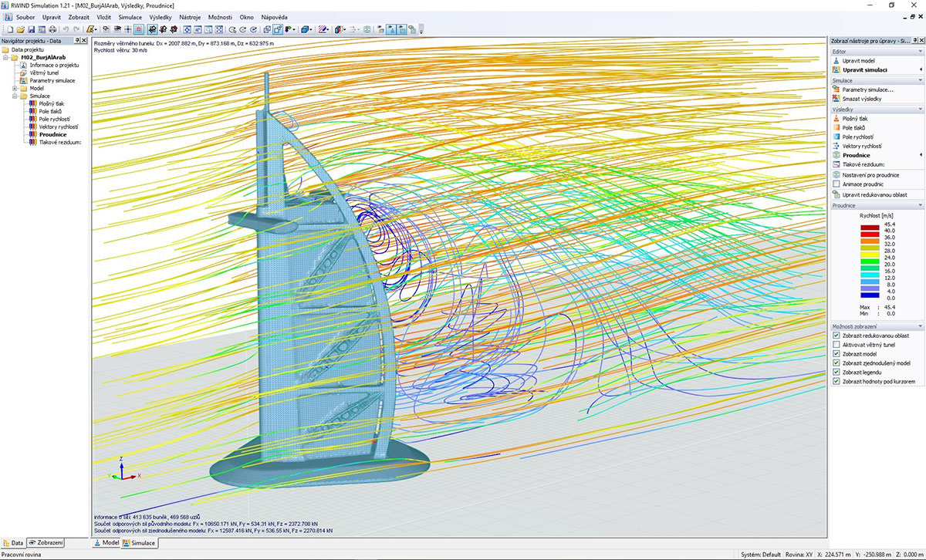The image size is (926, 560).
Task: Click the Informace o projektu tree icon
Action: tap(24, 65)
